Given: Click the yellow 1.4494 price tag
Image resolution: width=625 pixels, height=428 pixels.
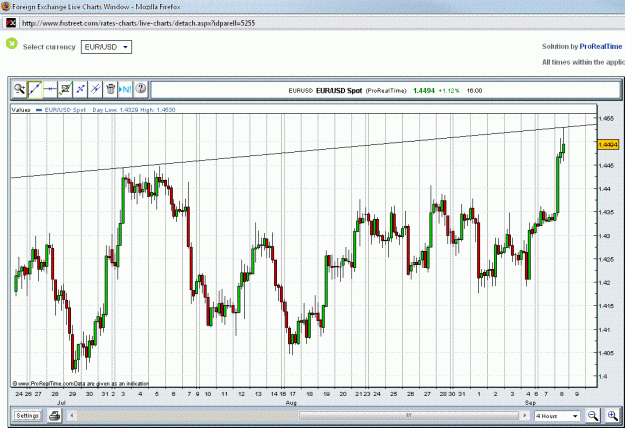Looking at the screenshot, I should point(608,145).
